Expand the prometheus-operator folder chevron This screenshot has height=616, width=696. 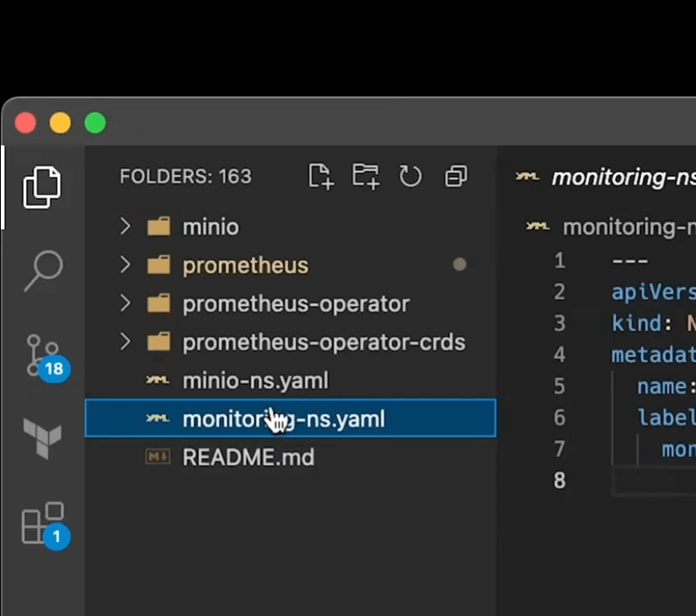tap(125, 303)
